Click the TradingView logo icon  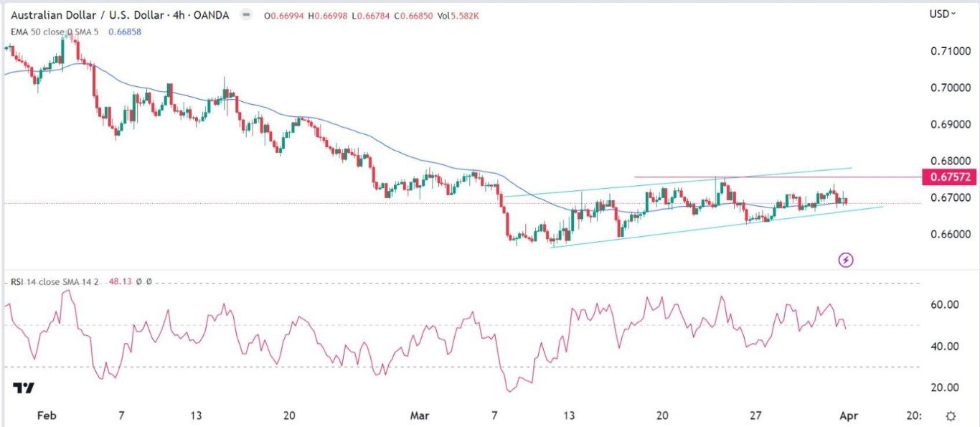click(x=24, y=388)
